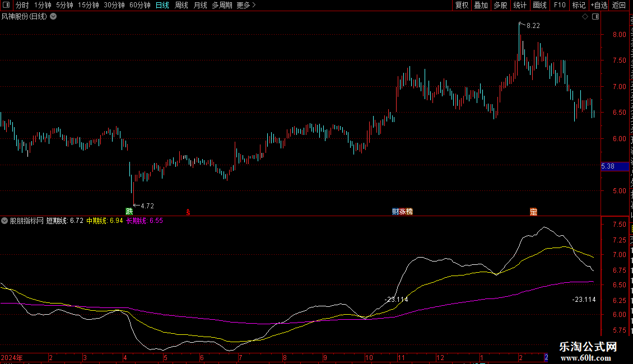Open the 画线 drawing tools
Image resolution: width=633 pixels, height=364 pixels.
pos(539,5)
